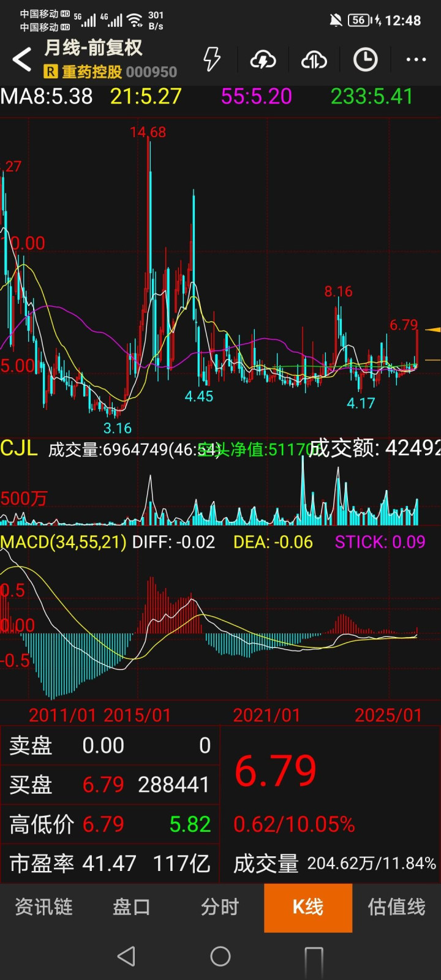
Task: Tap the 14.68 peak price label
Action: (x=148, y=132)
